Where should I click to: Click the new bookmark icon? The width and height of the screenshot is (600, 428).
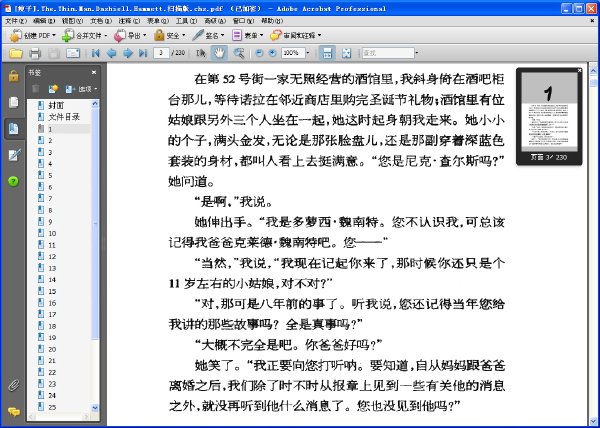53,89
